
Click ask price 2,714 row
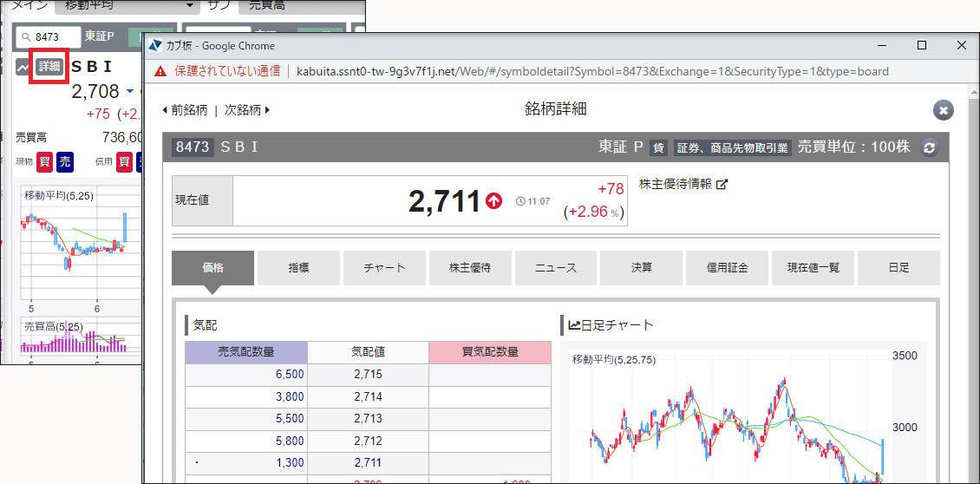368,396
